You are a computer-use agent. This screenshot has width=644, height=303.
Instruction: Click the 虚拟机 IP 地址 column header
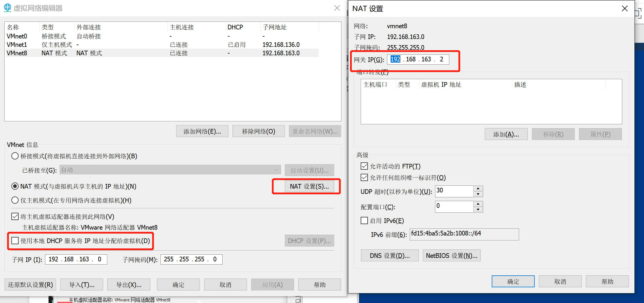466,84
